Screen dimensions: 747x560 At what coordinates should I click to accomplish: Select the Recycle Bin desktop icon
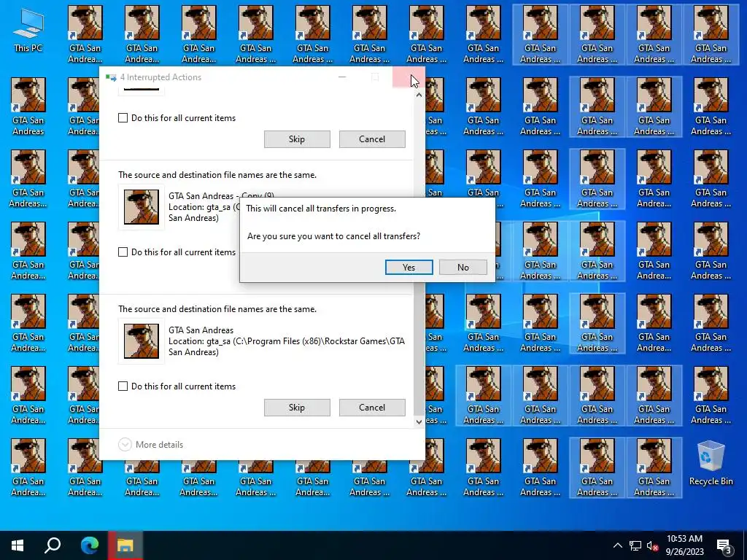coord(711,464)
